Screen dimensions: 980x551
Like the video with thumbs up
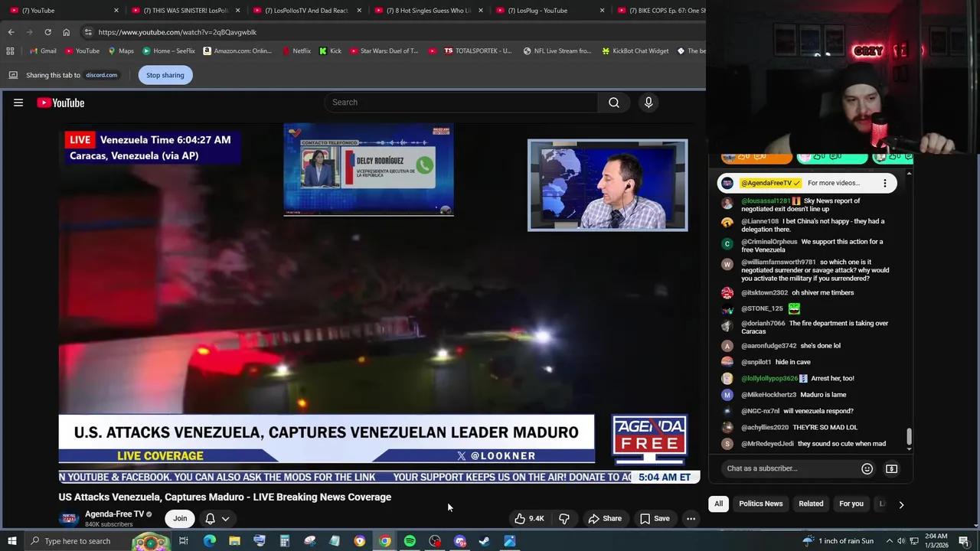(x=529, y=519)
